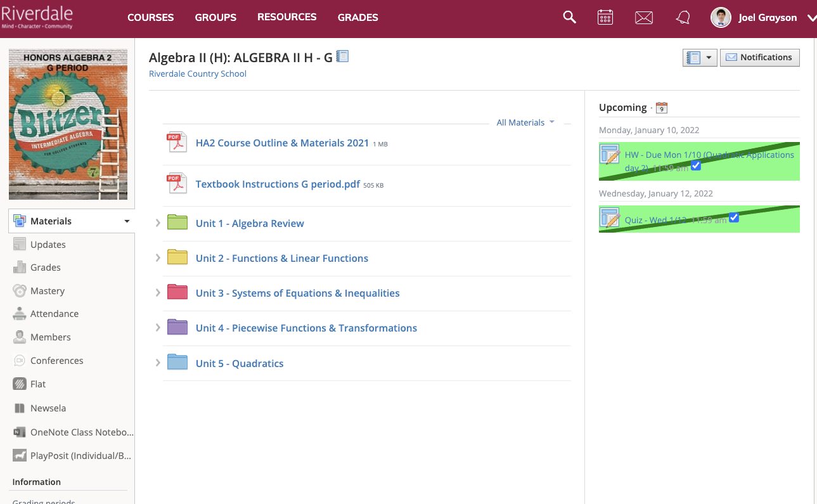The height and width of the screenshot is (504, 817).
Task: Open the user account dropdown arrow
Action: pyautogui.click(x=811, y=18)
